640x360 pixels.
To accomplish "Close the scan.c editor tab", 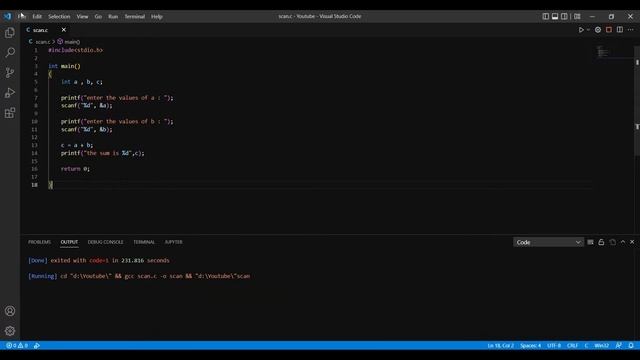I will (64, 30).
